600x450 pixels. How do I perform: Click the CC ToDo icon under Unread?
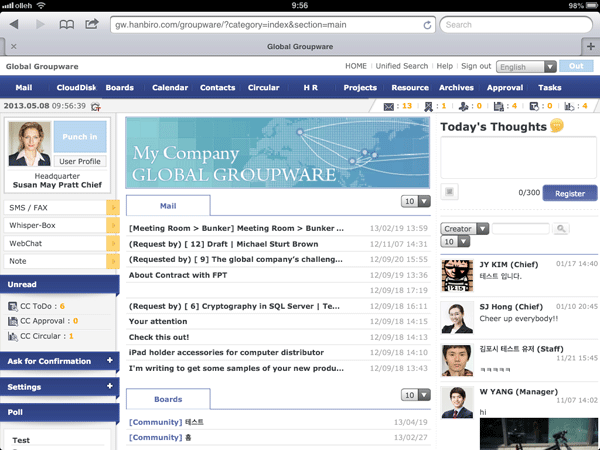(x=13, y=306)
